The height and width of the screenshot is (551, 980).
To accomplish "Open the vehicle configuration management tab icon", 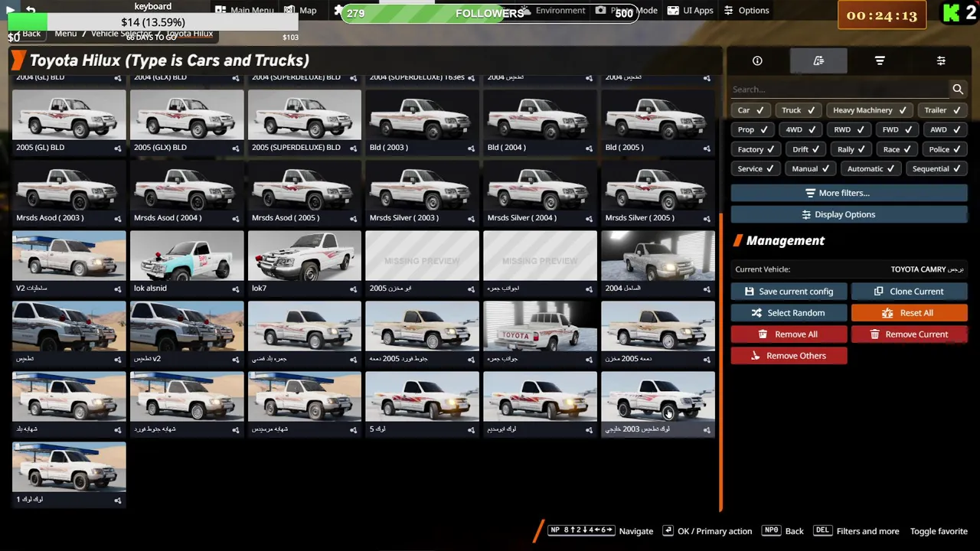I will point(818,61).
